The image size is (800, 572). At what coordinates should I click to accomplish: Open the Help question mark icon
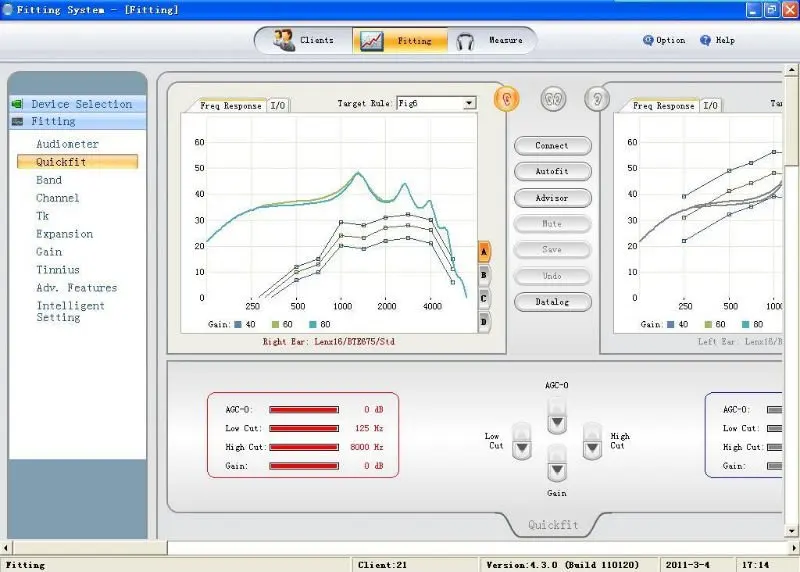705,40
